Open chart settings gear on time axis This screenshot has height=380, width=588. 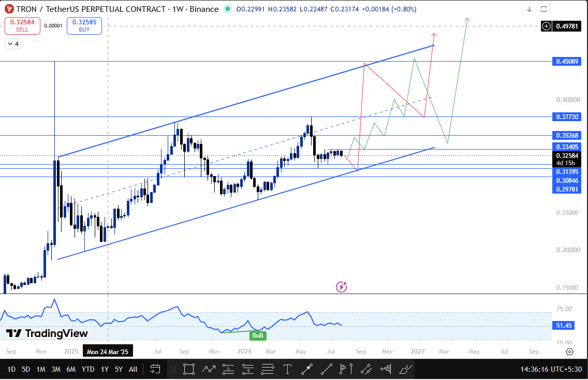click(x=569, y=352)
